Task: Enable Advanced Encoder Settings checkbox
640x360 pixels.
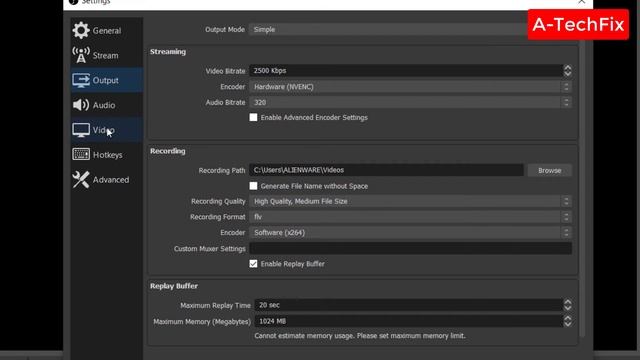Action: coord(253,117)
